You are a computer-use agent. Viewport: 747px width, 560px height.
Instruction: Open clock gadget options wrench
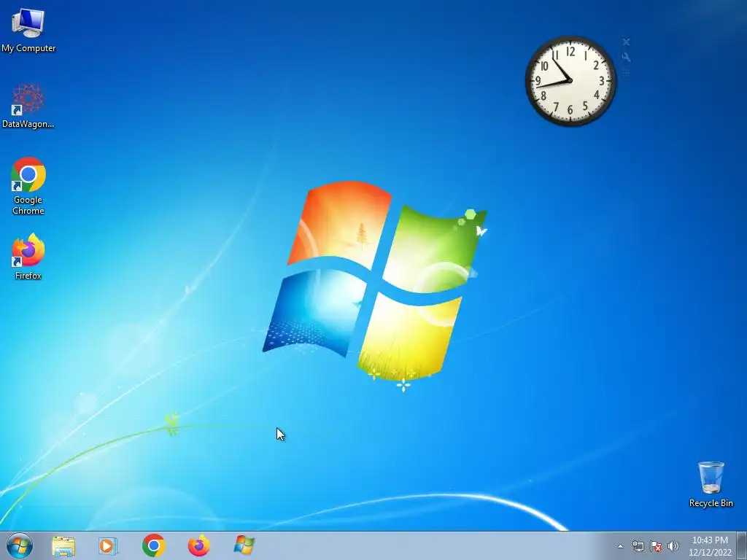[626, 57]
